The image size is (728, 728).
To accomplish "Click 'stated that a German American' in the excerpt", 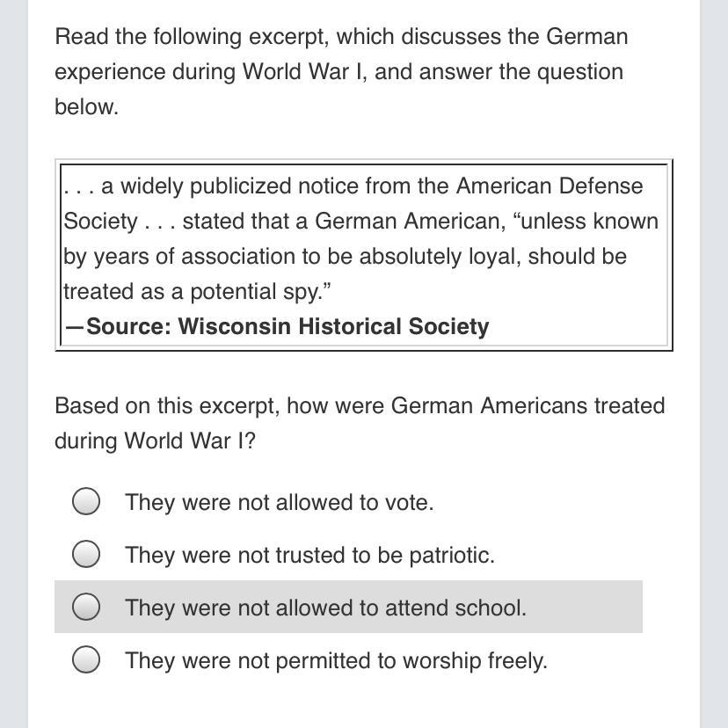I will 344,222.
